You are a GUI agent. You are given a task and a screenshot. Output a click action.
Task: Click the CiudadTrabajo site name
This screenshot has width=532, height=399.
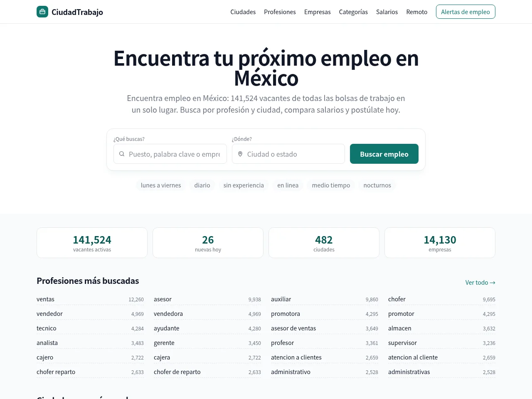pyautogui.click(x=77, y=12)
